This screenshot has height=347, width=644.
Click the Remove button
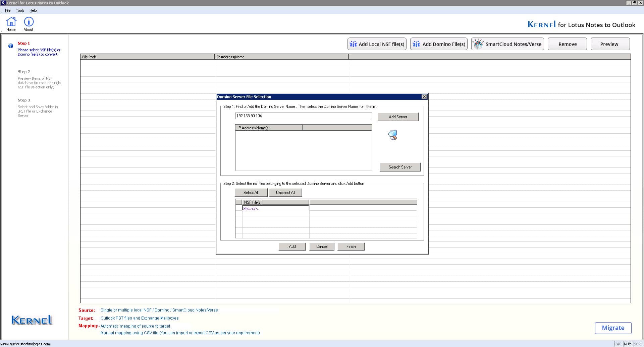567,44
